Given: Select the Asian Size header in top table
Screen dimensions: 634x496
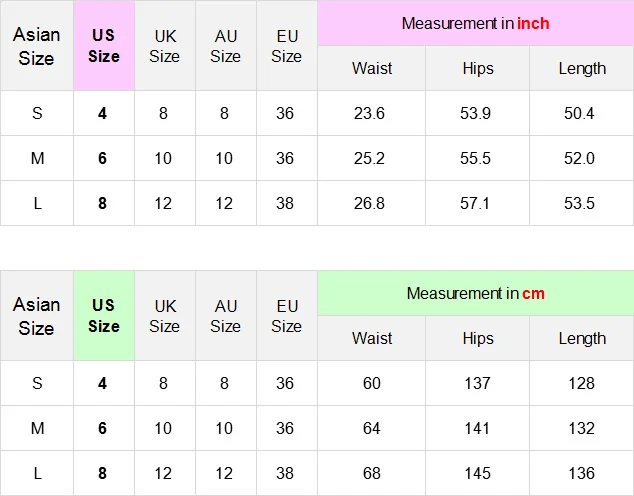Looking at the screenshot, I should pyautogui.click(x=36, y=46).
